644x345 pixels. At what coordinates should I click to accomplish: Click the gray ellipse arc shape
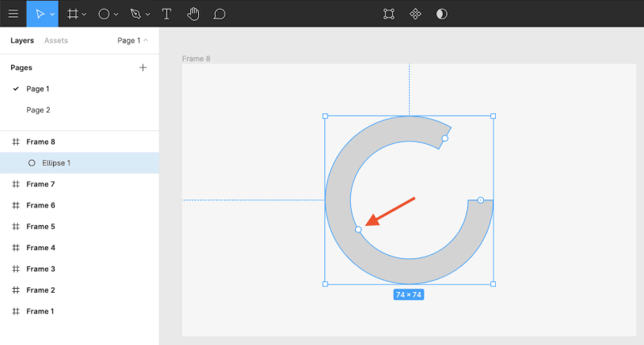coord(337,200)
